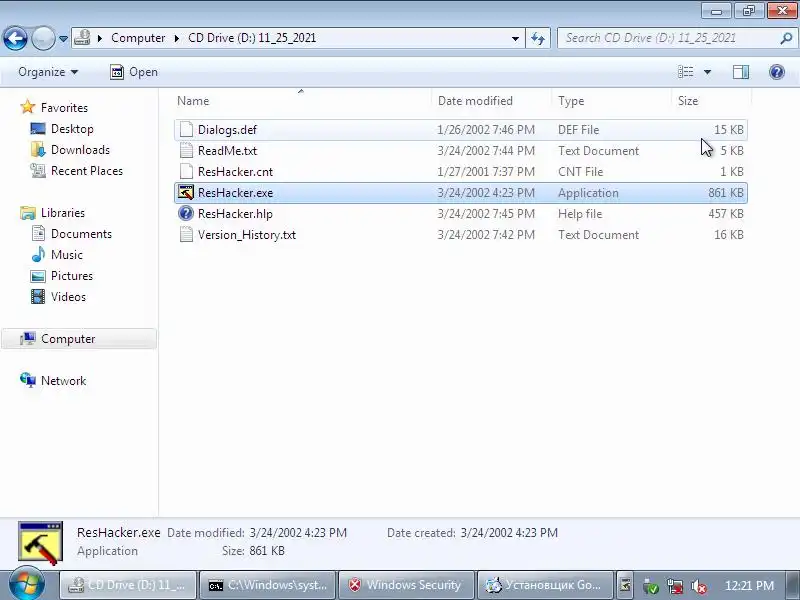Click the ResHacker.cnt file name
This screenshot has width=800, height=600.
pyautogui.click(x=235, y=171)
